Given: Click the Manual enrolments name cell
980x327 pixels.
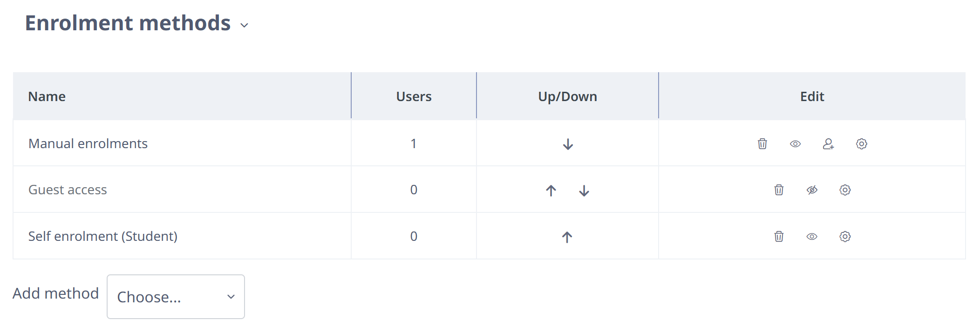Looking at the screenshot, I should (x=182, y=143).
